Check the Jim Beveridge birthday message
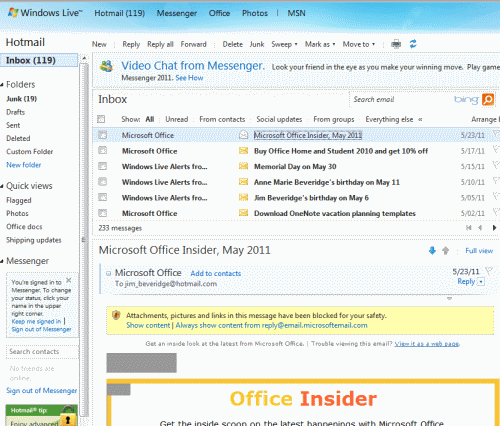The height and width of the screenshot is (426, 500). [x=102, y=197]
